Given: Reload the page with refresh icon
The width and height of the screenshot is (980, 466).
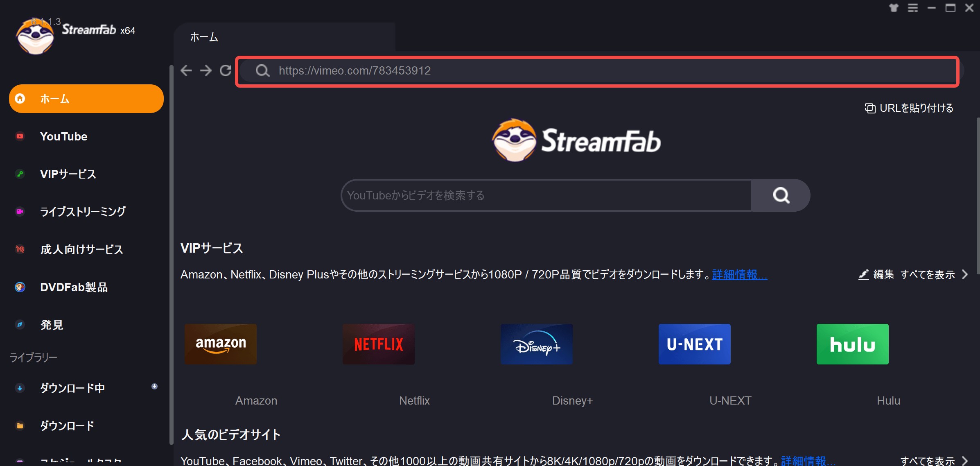Looking at the screenshot, I should click(226, 70).
